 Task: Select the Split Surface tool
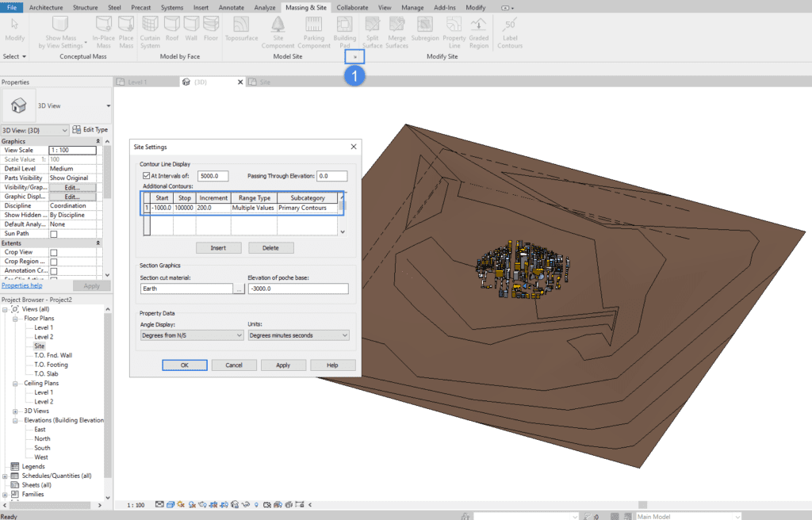tap(373, 30)
